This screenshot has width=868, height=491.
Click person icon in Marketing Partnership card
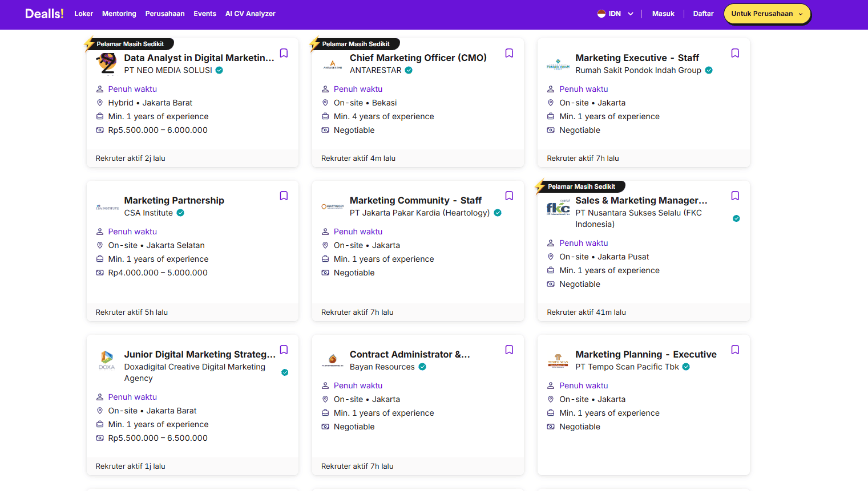pyautogui.click(x=100, y=232)
